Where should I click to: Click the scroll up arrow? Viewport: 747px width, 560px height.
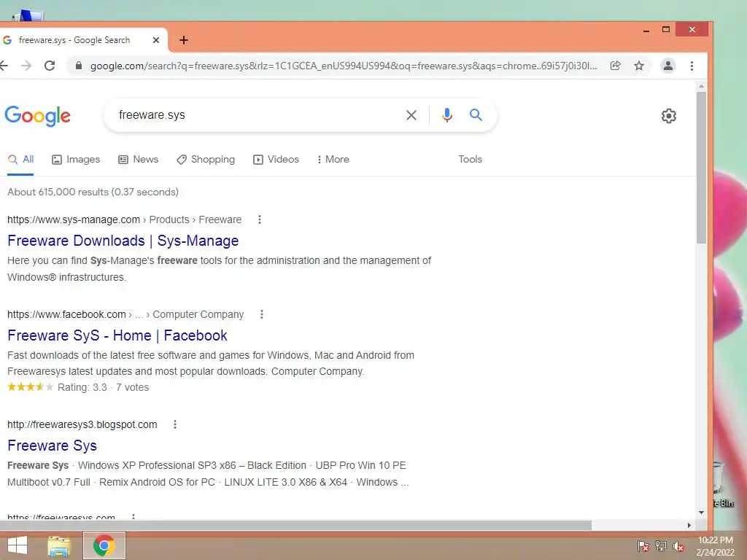click(701, 86)
